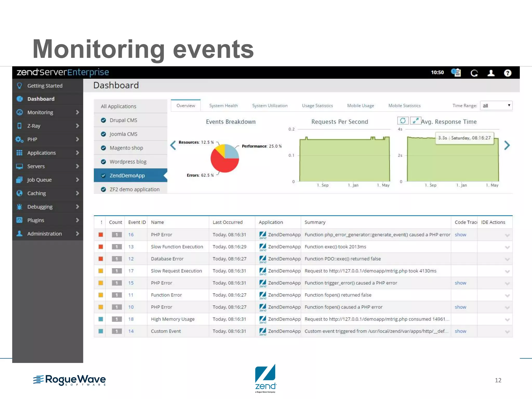Switch to the Mobile Statistics tab
This screenshot has width=532, height=399.
[404, 105]
